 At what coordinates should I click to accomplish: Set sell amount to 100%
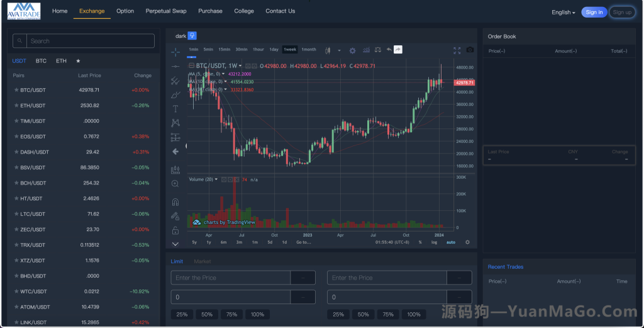tap(414, 314)
